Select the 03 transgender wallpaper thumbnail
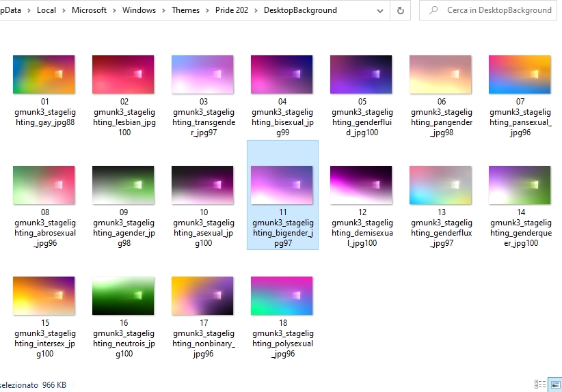 [x=202, y=74]
